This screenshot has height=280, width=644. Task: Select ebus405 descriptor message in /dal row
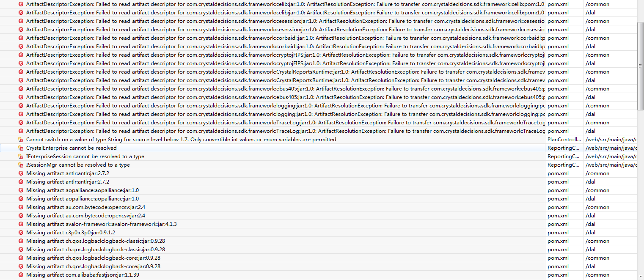pos(286,97)
